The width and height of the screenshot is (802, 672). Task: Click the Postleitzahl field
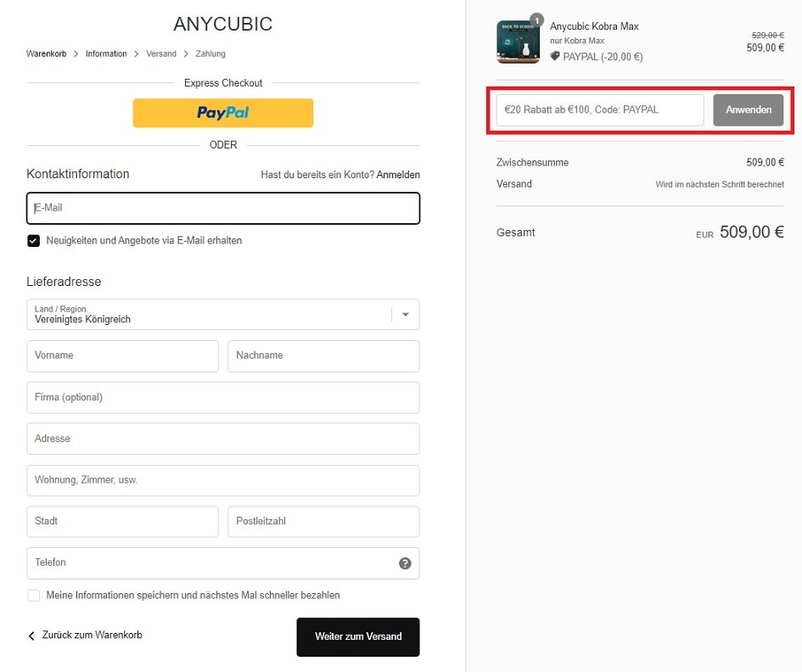click(323, 522)
